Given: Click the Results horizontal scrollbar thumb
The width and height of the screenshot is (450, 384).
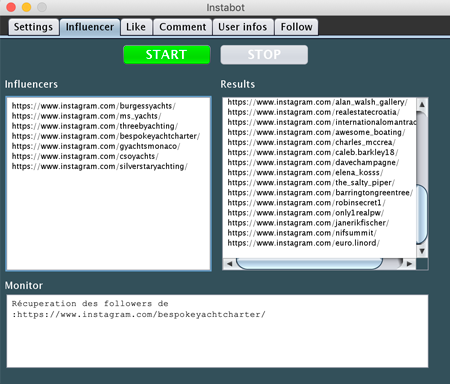Looking at the screenshot, I should 309,264.
